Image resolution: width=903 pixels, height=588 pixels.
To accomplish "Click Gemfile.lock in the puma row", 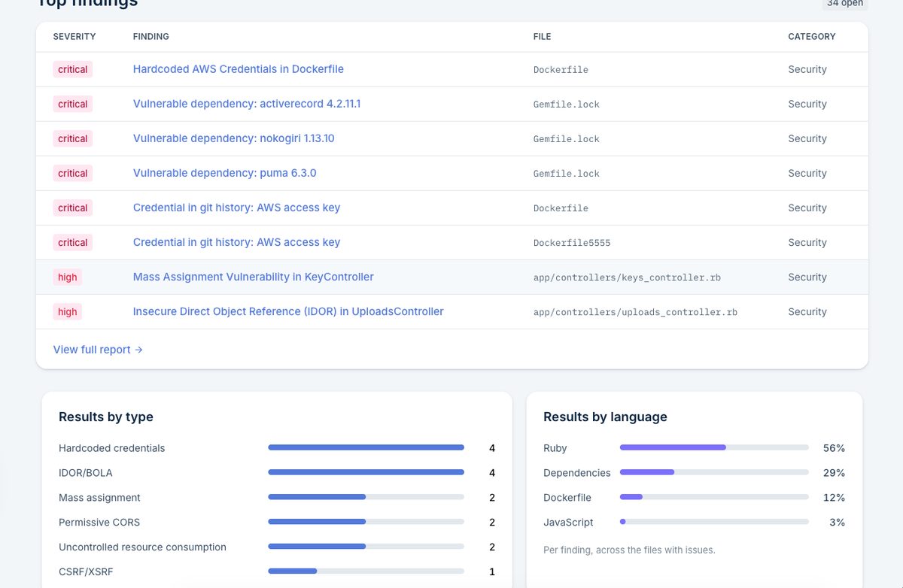I will pyautogui.click(x=567, y=174).
